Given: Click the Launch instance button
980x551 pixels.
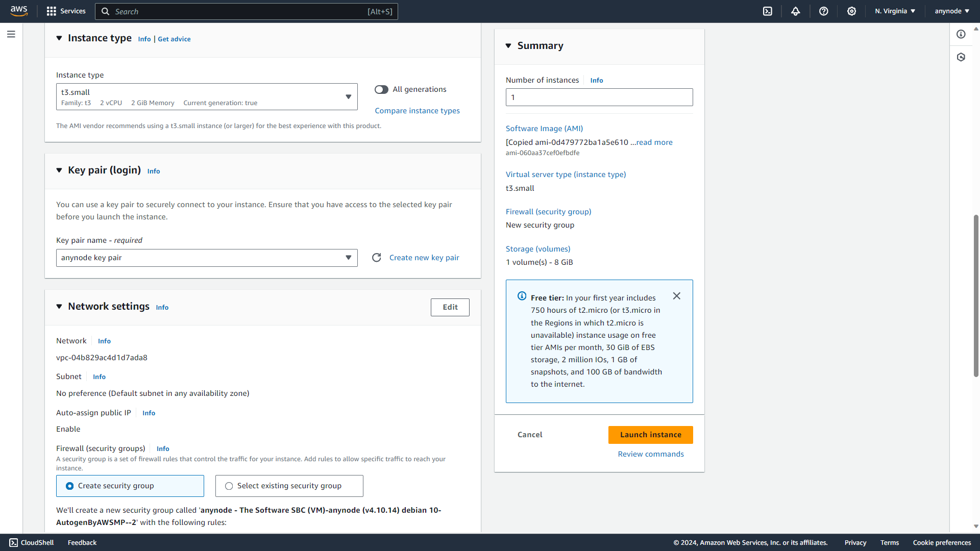Looking at the screenshot, I should [x=650, y=435].
